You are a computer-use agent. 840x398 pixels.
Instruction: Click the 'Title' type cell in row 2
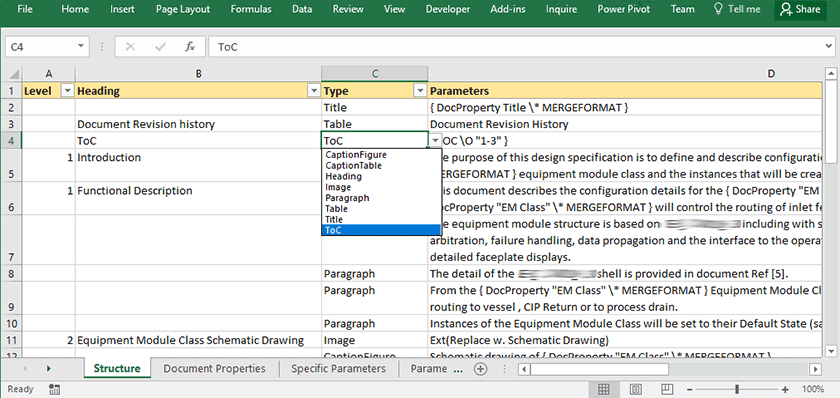(374, 108)
